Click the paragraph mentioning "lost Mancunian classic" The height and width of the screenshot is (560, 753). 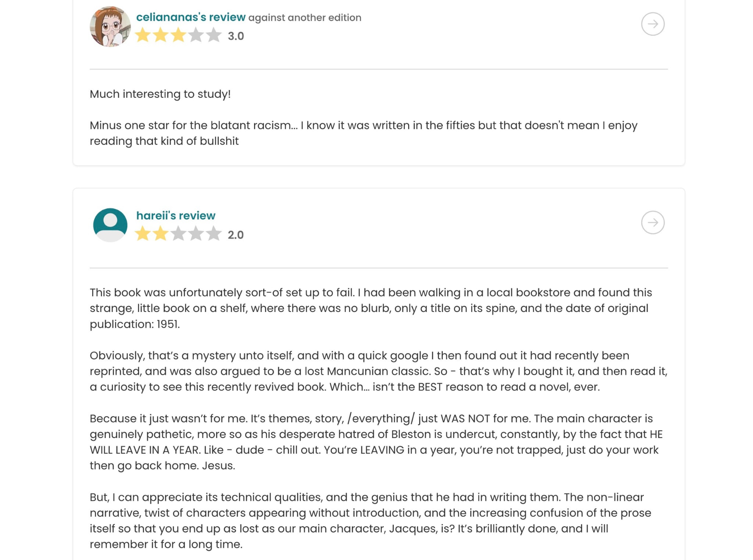point(378,371)
